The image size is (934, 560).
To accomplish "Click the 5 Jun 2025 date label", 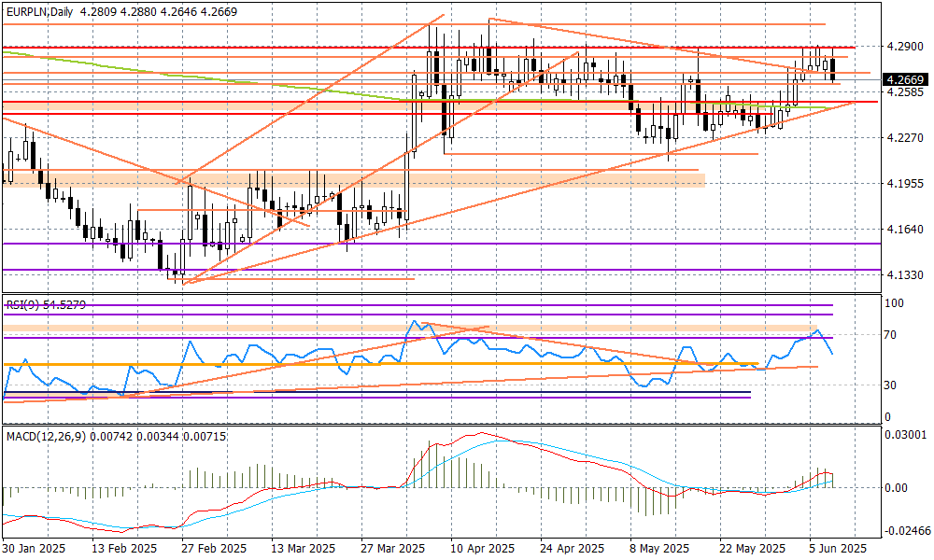I will pos(838,548).
